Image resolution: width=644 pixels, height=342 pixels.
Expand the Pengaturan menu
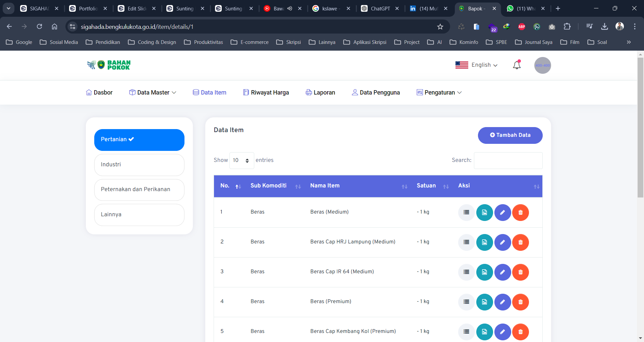coord(439,93)
